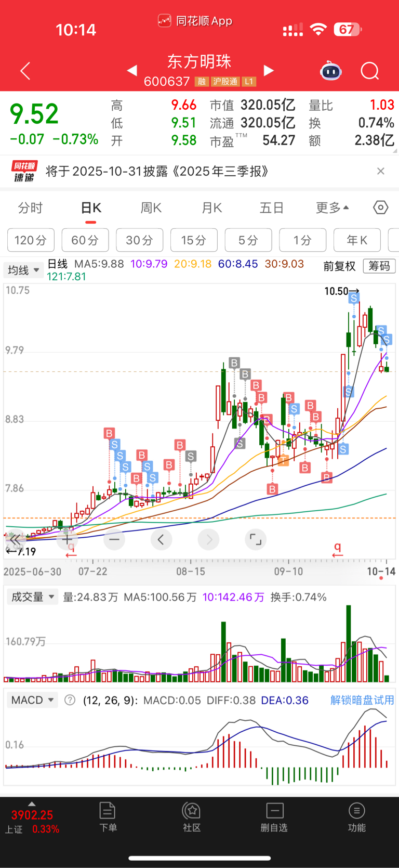
Task: Open the MACD indicator dropdown
Action: coord(32,700)
